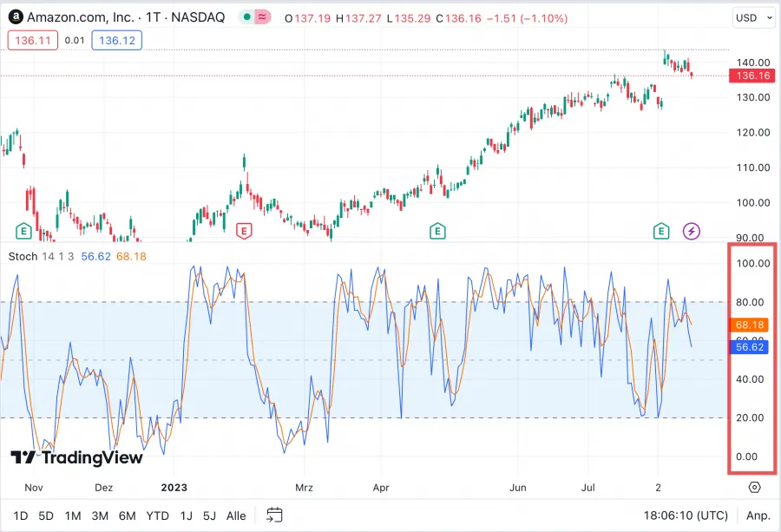This screenshot has width=781, height=532.
Task: Click the blue 136.12 buy price button
Action: 120,40
